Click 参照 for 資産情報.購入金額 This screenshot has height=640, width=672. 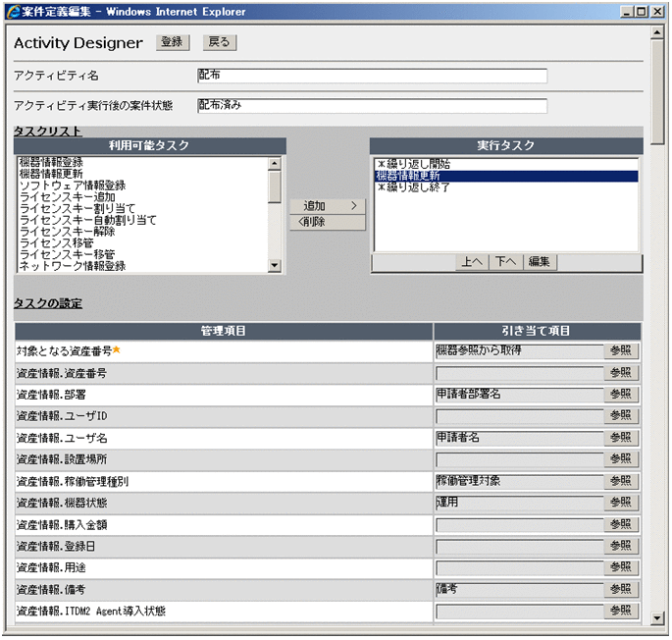(621, 524)
